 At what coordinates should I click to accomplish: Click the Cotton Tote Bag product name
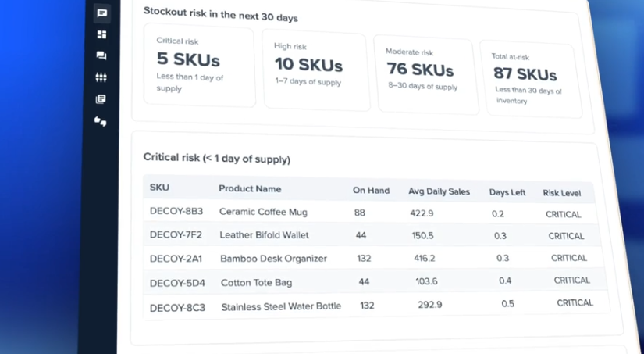256,282
